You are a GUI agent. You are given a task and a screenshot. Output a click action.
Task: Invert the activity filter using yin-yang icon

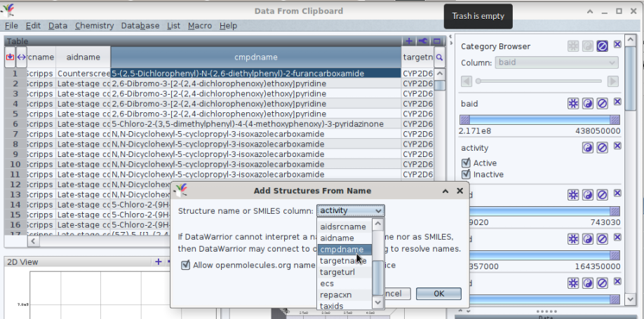pos(588,148)
